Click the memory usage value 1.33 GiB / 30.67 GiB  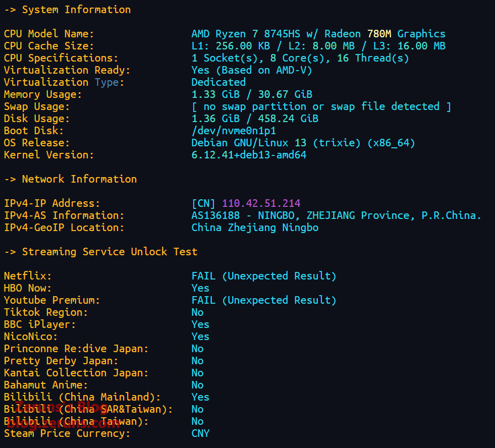click(251, 94)
